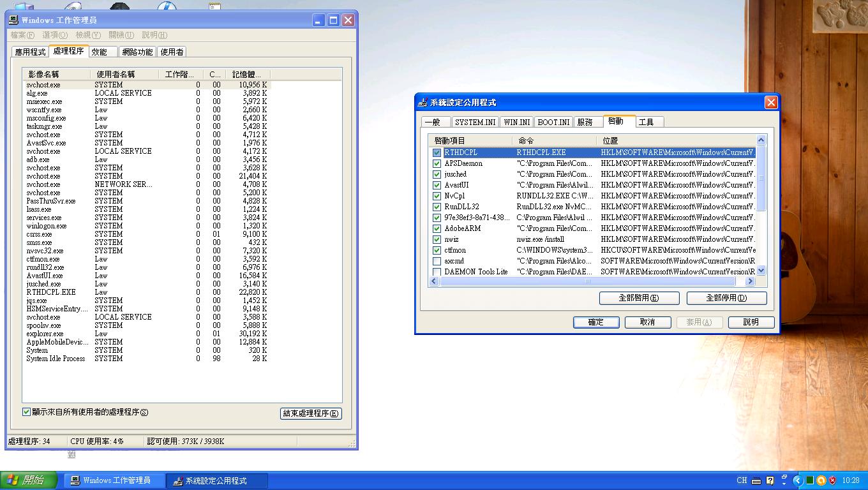Click the 啟動項目 column header
Viewport: 868px width, 490px height.
[471, 140]
